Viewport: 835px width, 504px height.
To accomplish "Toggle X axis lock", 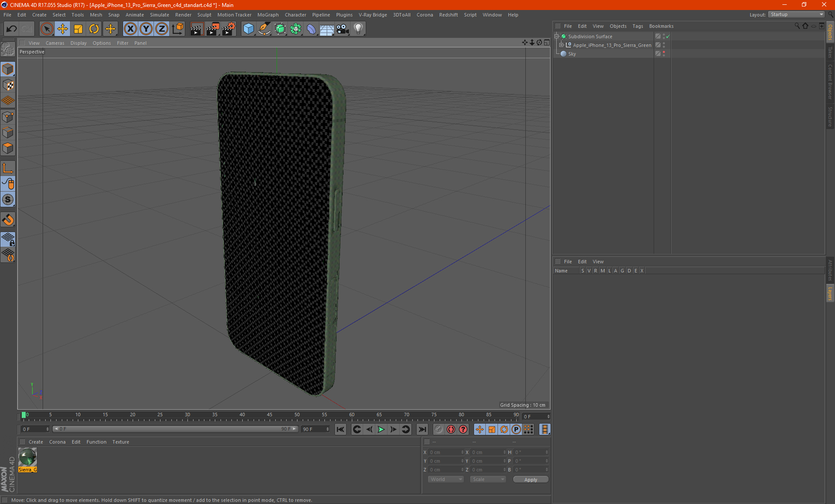I will (130, 29).
